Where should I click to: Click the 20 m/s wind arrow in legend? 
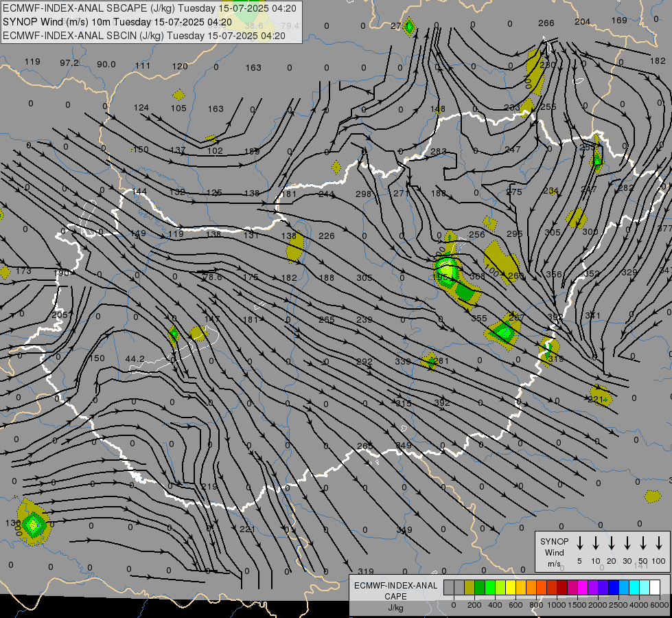(611, 543)
